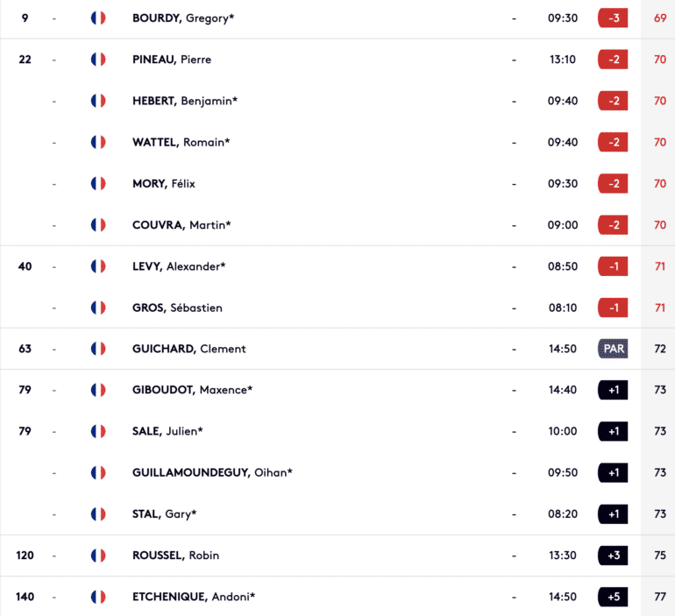Click the round score 71 for Levy
Image resolution: width=675 pixels, height=616 pixels.
tap(660, 266)
